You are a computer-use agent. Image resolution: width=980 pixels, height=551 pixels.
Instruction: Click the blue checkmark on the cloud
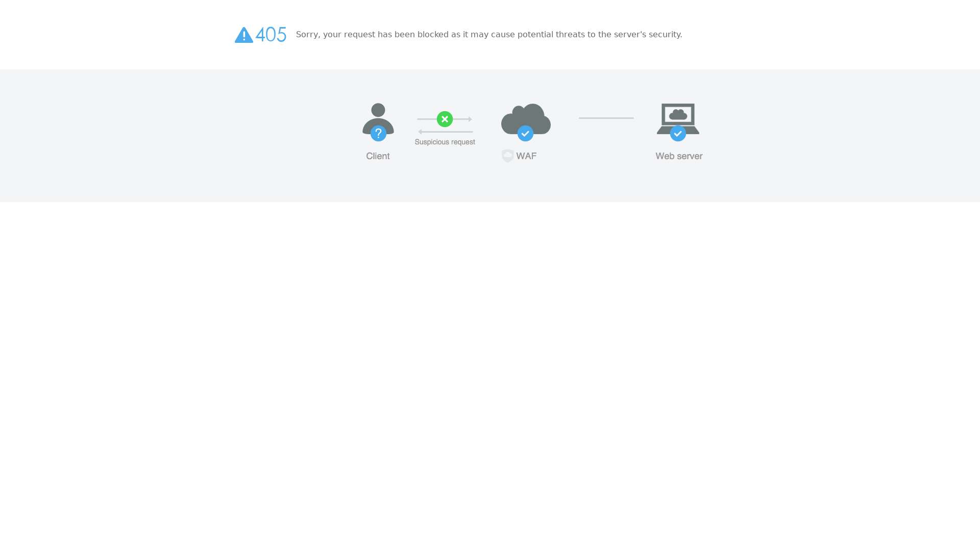(525, 134)
